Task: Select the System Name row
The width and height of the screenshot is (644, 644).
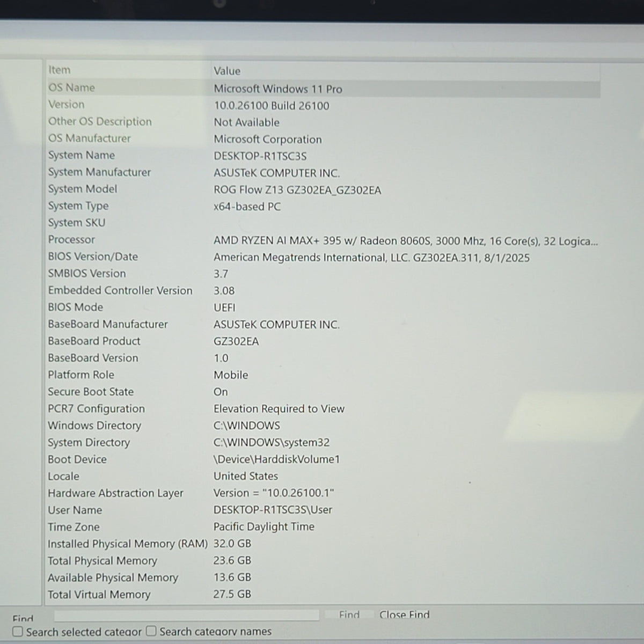Action: coord(323,156)
